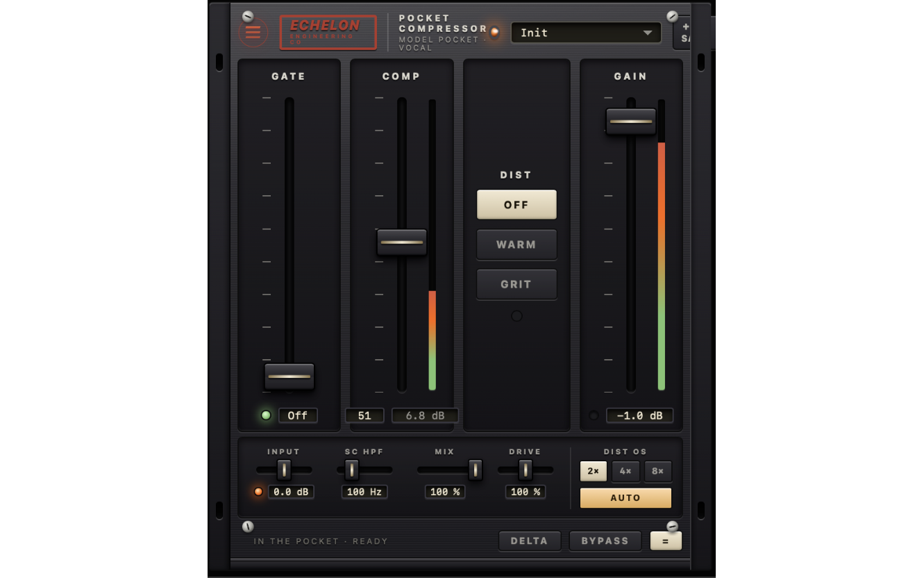924x578 pixels.
Task: Select 2× distortion oversampling
Action: [594, 471]
